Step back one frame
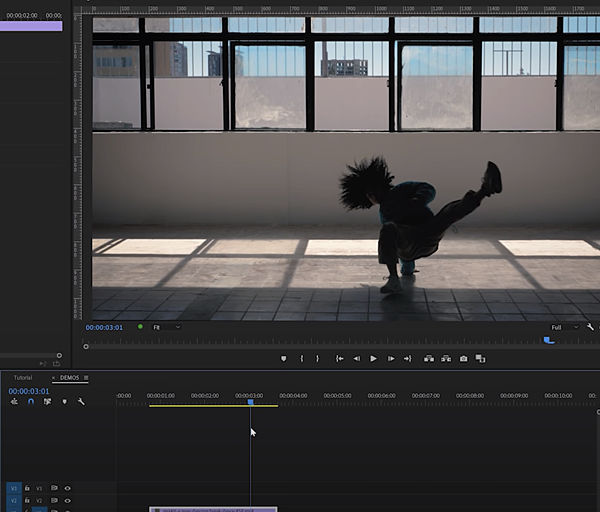The width and height of the screenshot is (600, 512). [357, 358]
